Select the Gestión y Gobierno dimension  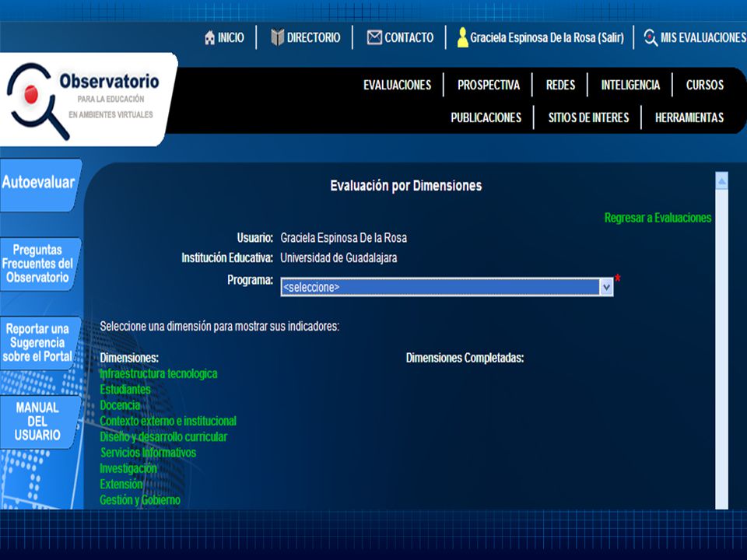coord(140,500)
